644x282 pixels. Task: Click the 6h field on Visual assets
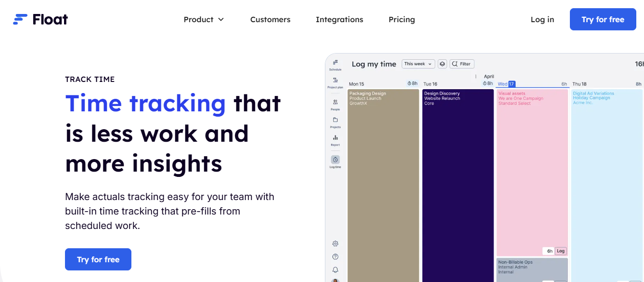tap(549, 251)
